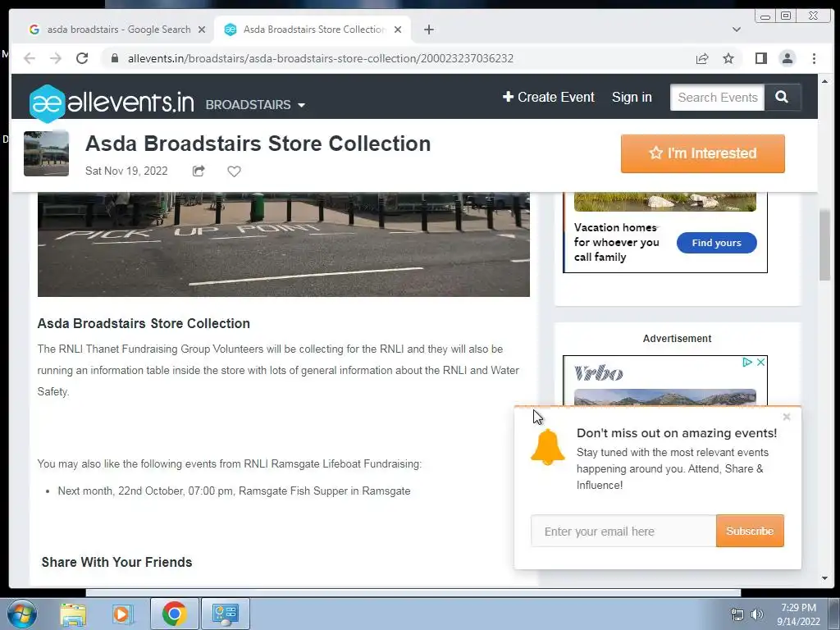Expand the Broadstairs city dropdown
840x630 pixels.
(x=255, y=104)
